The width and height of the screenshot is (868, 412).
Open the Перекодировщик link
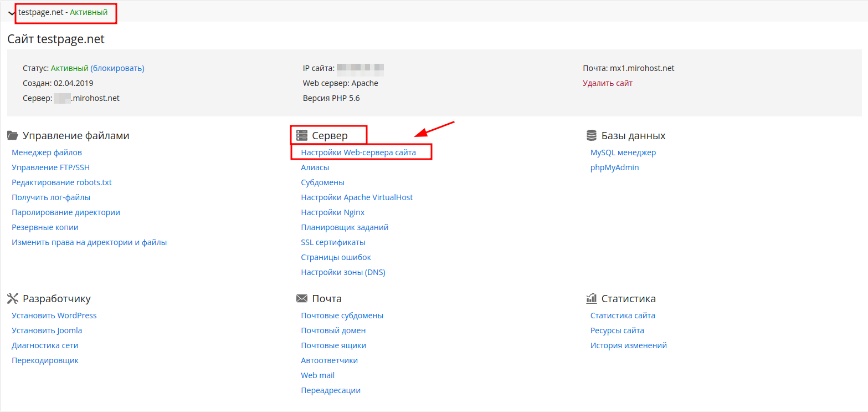tap(45, 360)
